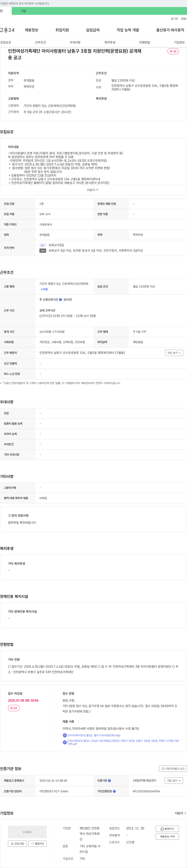Click the 첨부파일 확인바랍니다. note
Viewport: 187px width, 868px height.
pos(22,523)
